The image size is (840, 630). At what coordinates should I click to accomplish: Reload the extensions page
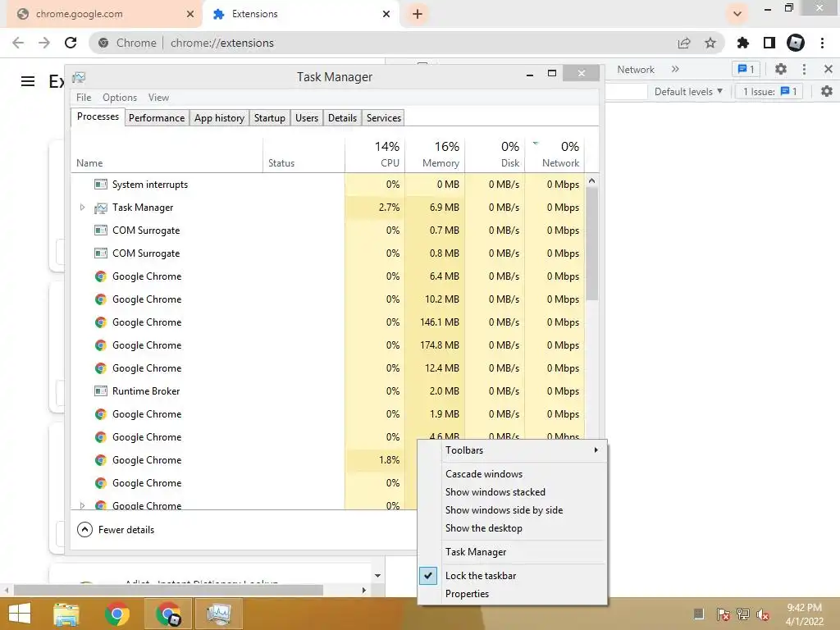tap(71, 43)
